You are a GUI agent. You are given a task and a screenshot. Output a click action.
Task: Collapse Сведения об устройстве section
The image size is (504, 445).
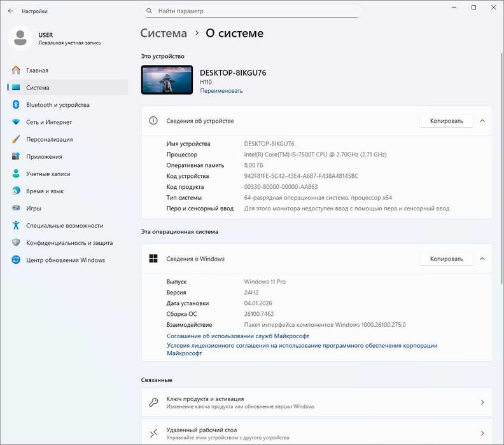[x=482, y=121]
